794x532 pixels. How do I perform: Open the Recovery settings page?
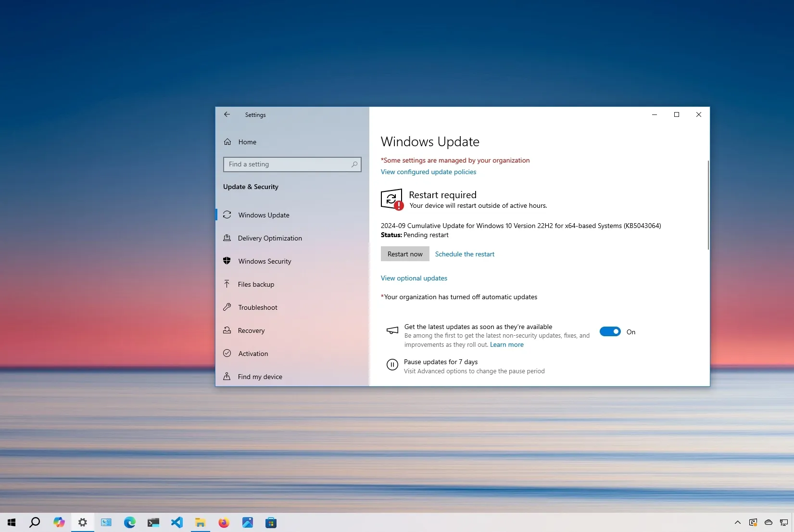tap(251, 330)
